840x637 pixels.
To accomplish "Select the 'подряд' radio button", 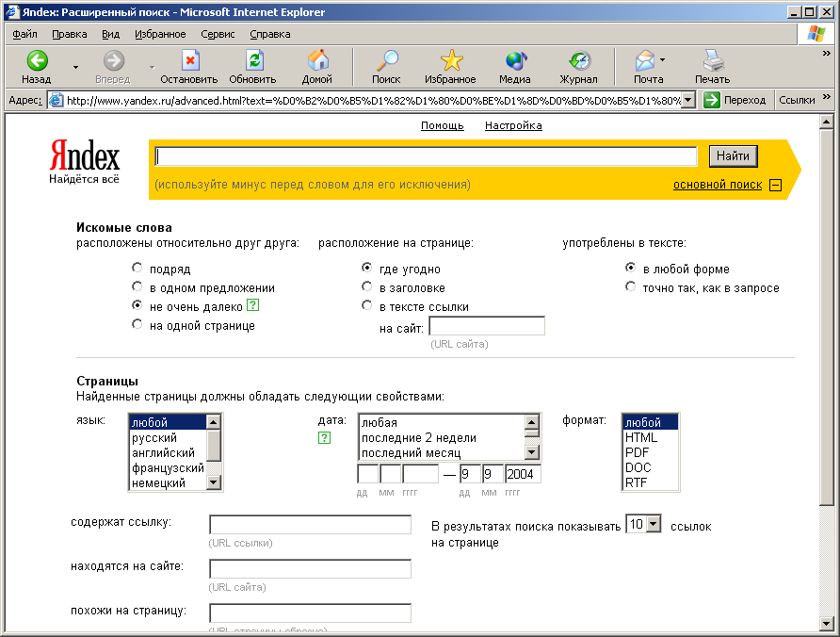I will click(x=137, y=268).
